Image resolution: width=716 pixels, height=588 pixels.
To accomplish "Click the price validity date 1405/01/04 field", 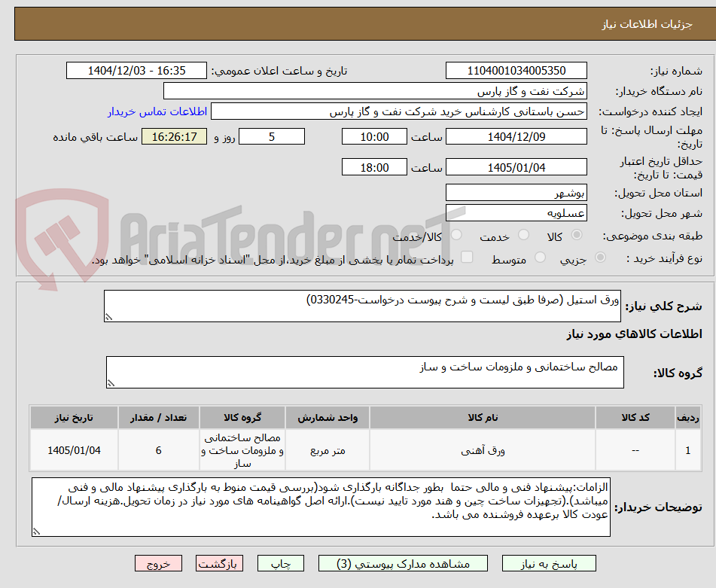I will click(516, 167).
